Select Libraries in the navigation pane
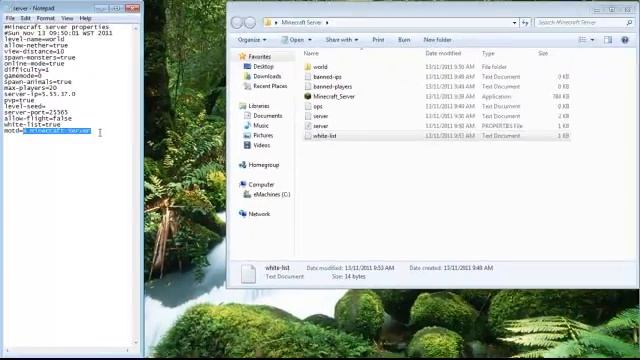Screen dimensions: 640x360 (x=259, y=106)
